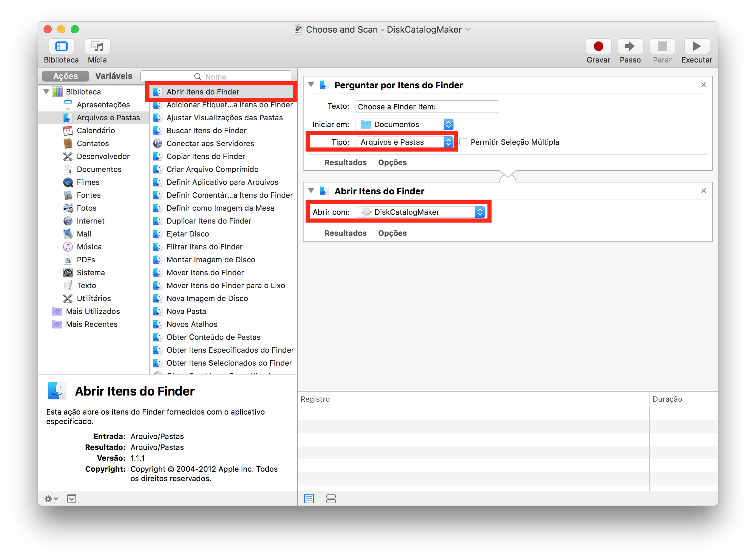Select the Sistema category icon
This screenshot has height=560, width=756.
point(68,273)
